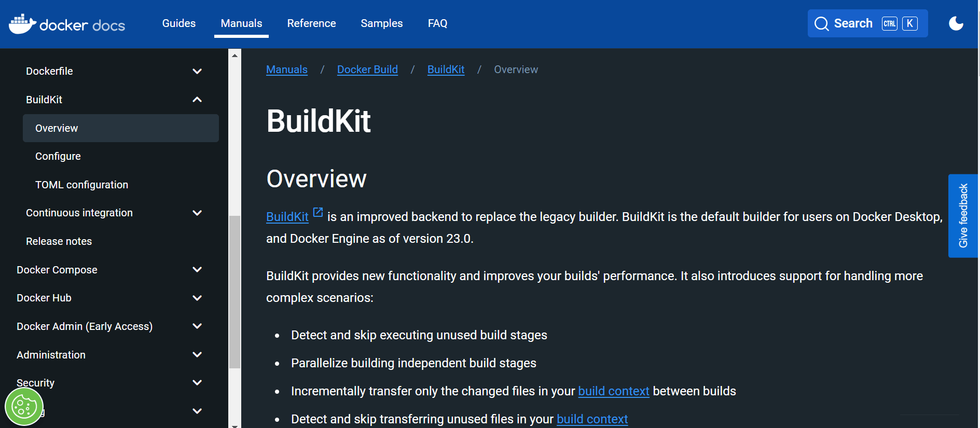Toggle dark mode with the moon icon
The image size is (980, 428).
[956, 23]
